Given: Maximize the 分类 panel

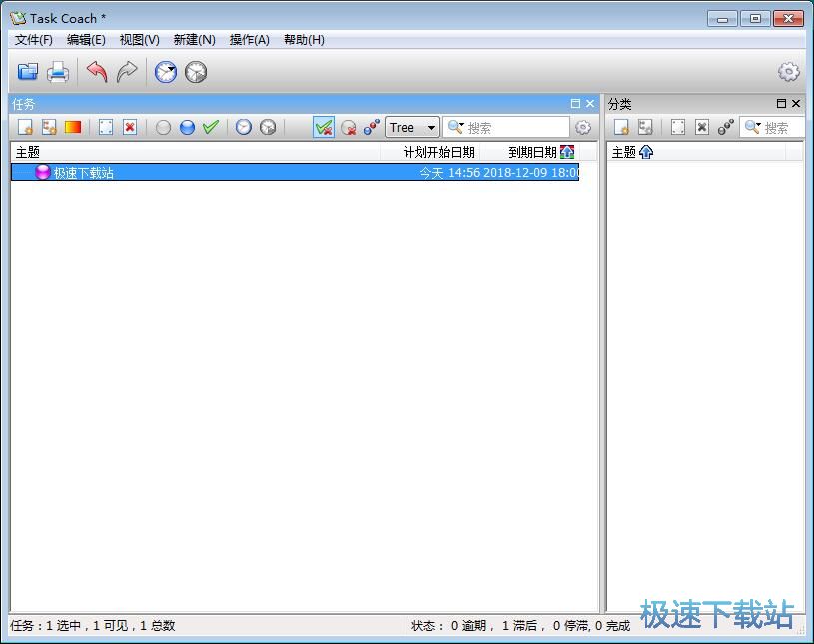Looking at the screenshot, I should point(781,103).
